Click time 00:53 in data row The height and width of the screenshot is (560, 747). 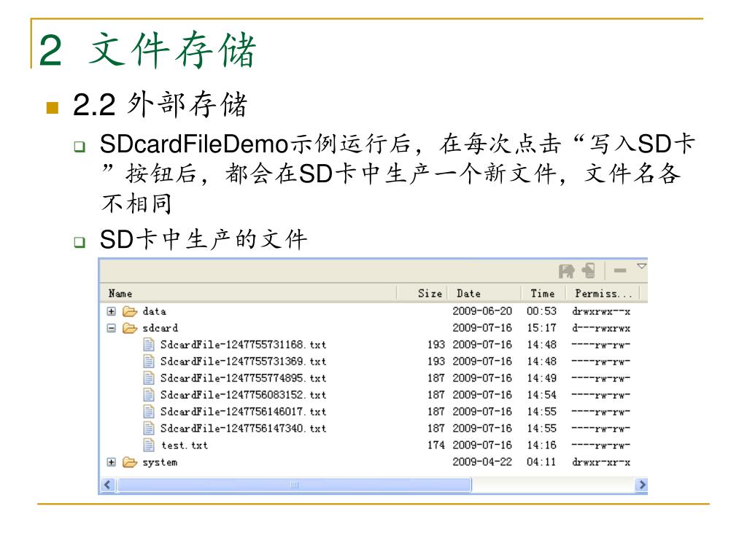[x=541, y=311]
